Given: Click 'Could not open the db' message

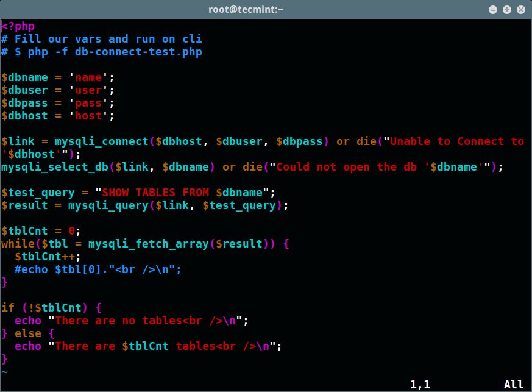Looking at the screenshot, I should 346,167.
